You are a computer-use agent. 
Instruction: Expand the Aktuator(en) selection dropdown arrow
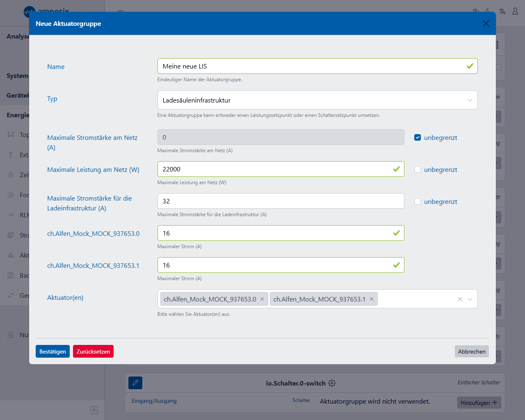coord(470,299)
